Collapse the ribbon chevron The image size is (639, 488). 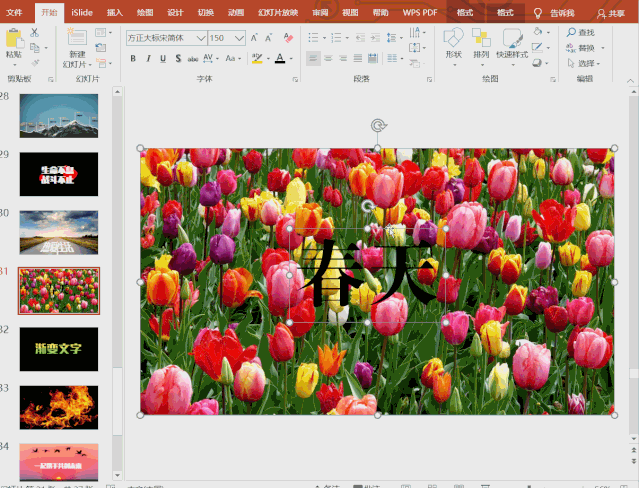click(x=630, y=81)
